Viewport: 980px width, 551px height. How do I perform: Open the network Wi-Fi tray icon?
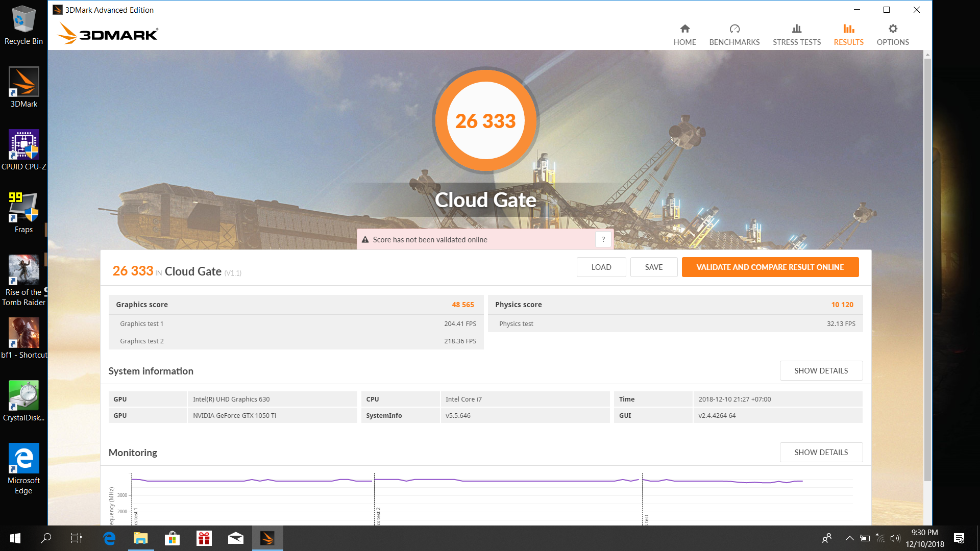tap(880, 538)
